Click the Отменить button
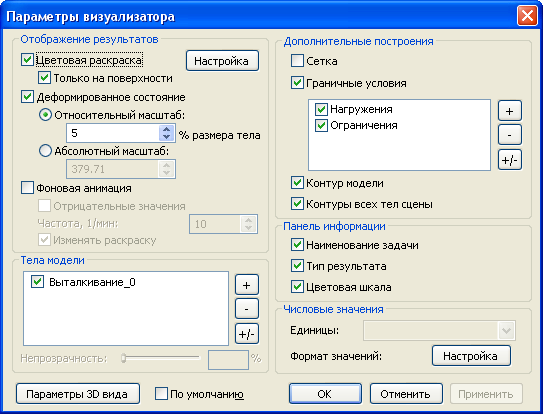This screenshot has width=543, height=414. click(406, 394)
